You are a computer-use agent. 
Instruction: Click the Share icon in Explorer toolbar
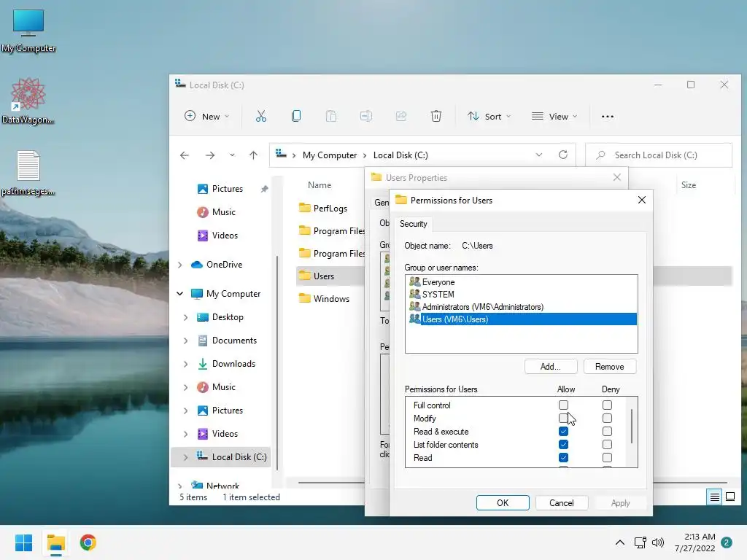401,116
